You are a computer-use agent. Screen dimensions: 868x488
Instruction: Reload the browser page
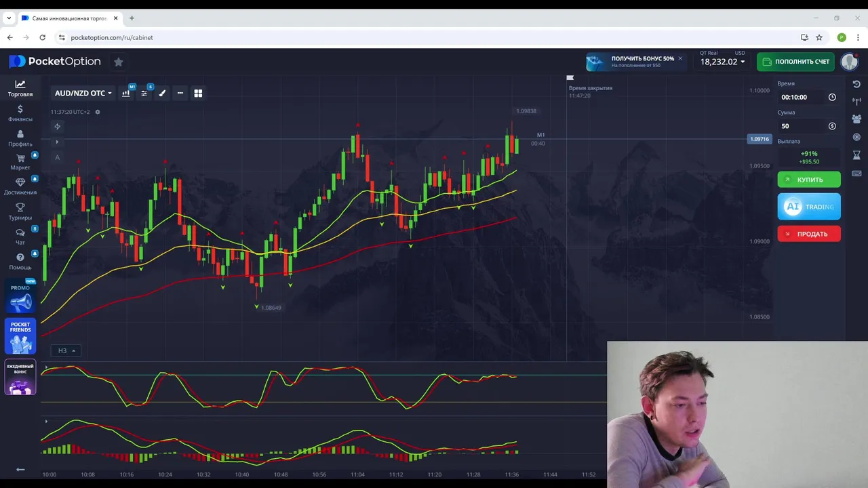tap(42, 37)
